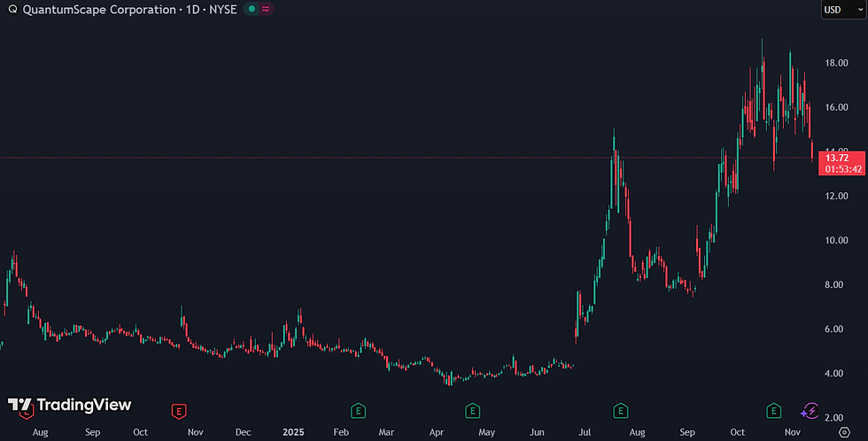
Task: Open the purple lightning latest-updates icon
Action: point(810,411)
